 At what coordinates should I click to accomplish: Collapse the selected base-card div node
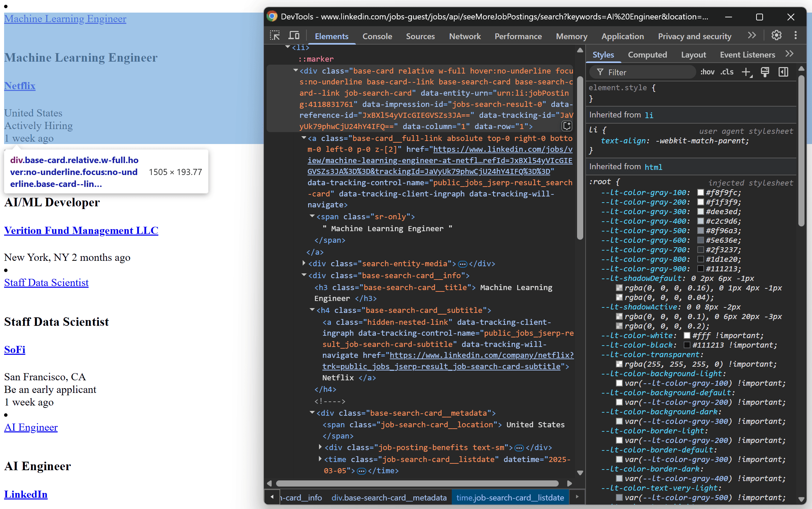click(295, 70)
